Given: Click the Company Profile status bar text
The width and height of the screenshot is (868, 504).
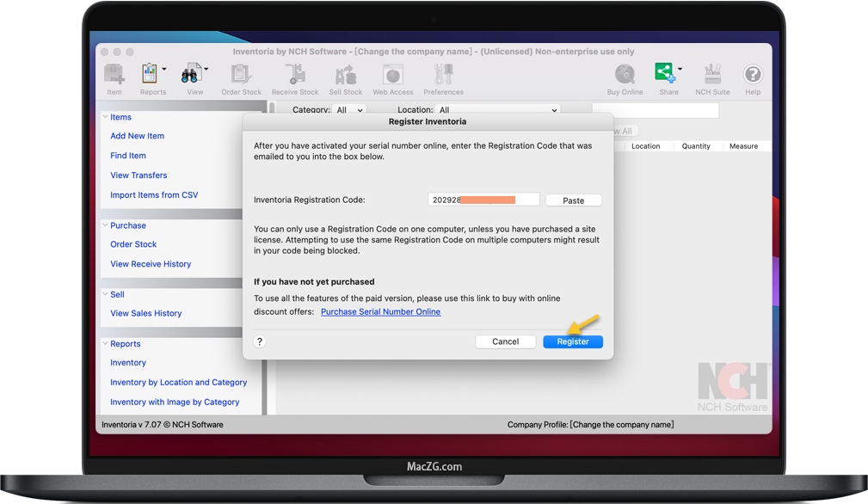Looking at the screenshot, I should coord(591,424).
